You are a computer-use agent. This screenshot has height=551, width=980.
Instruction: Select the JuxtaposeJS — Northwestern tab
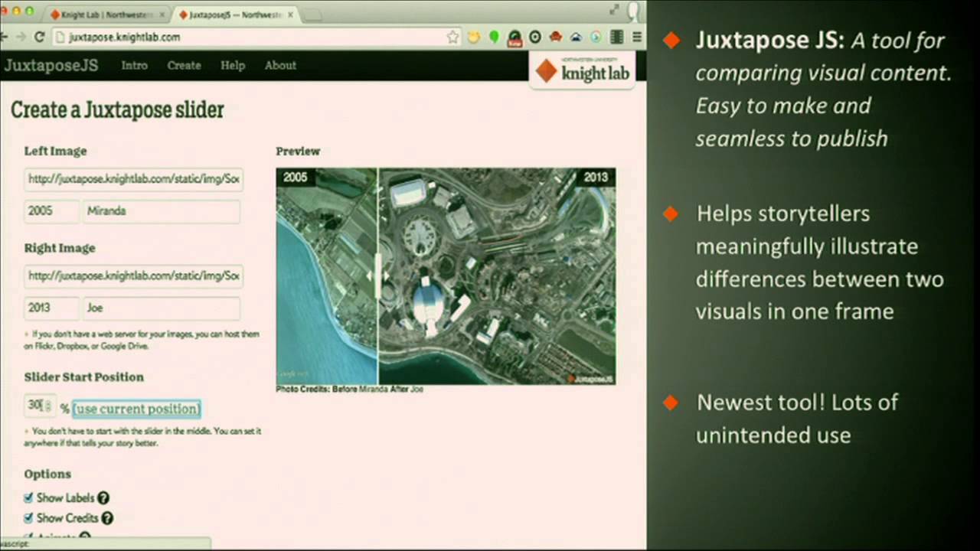point(236,15)
